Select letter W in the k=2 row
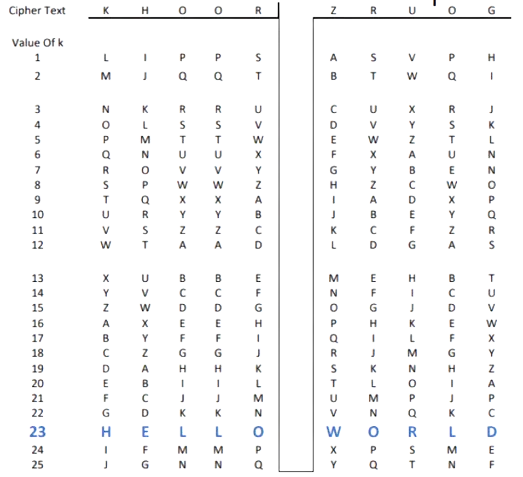This screenshot has height=477, width=523. (x=412, y=76)
